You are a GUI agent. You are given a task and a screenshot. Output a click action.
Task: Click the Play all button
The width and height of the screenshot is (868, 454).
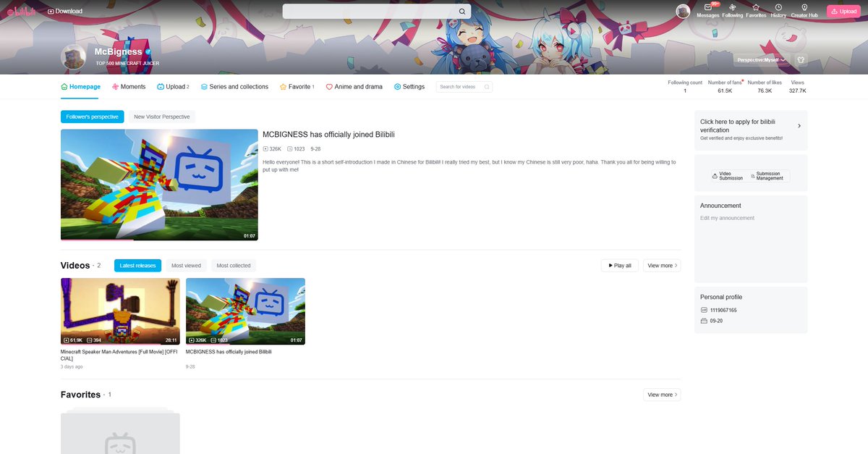pos(620,266)
